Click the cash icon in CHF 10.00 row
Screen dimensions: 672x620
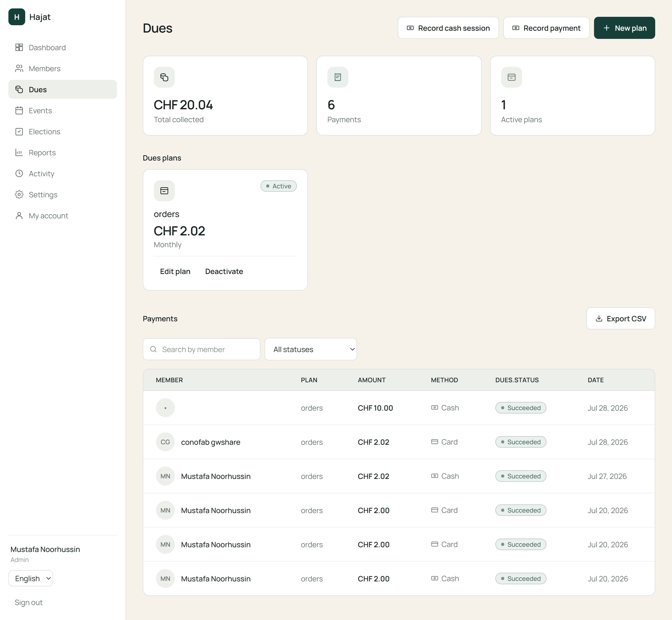coord(435,408)
